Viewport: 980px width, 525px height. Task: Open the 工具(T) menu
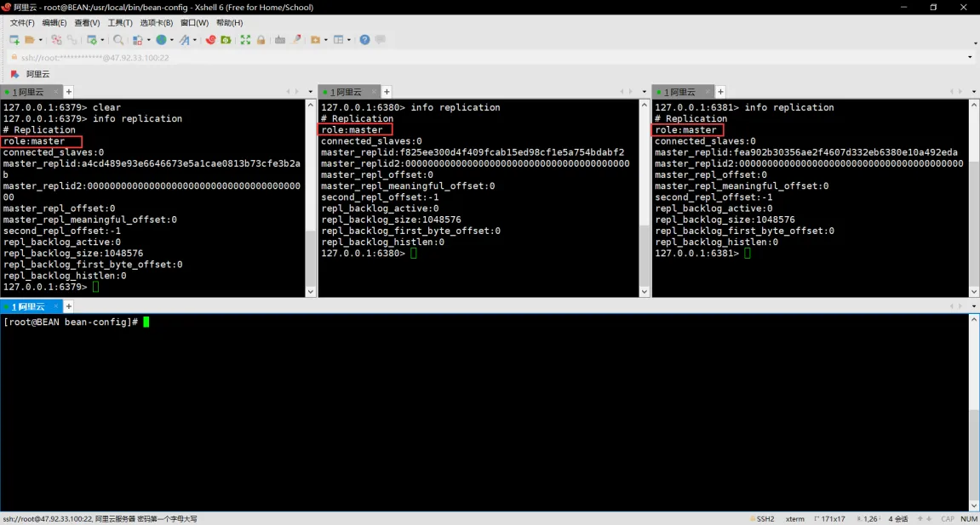[x=120, y=23]
